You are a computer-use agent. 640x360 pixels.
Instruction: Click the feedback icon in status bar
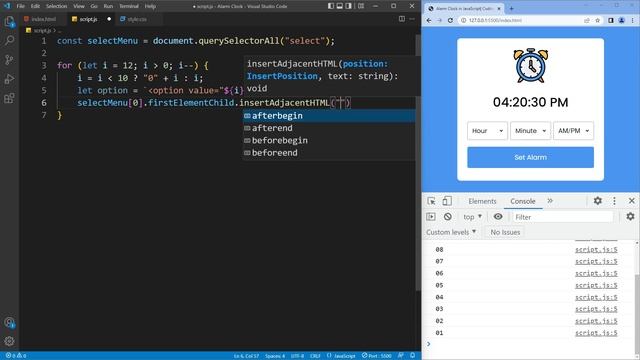401,356
